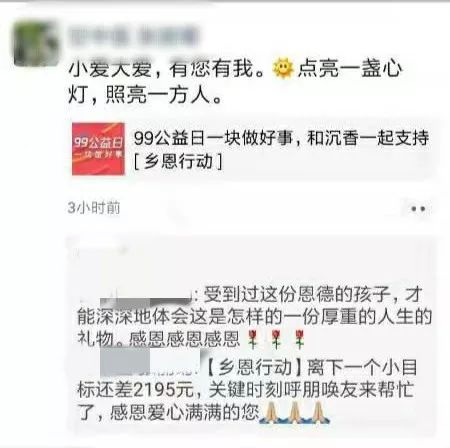Open the 99公益日 shared link card
This screenshot has height=448, width=450.
[252, 149]
